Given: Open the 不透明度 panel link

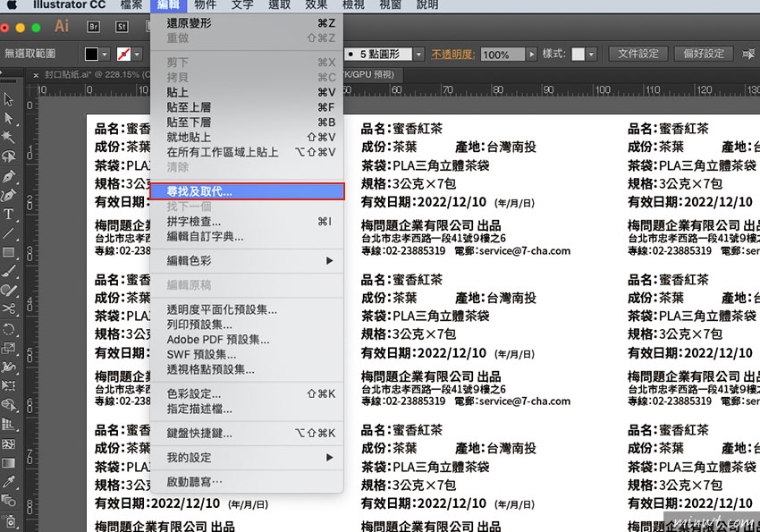Looking at the screenshot, I should (452, 55).
